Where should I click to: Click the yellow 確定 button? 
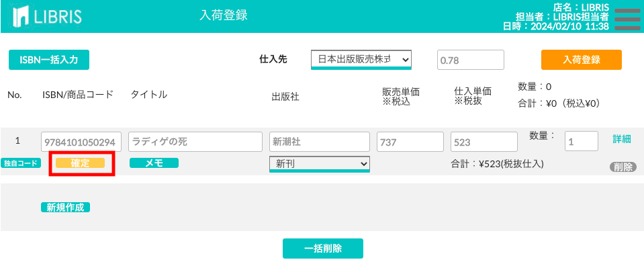[x=80, y=163]
